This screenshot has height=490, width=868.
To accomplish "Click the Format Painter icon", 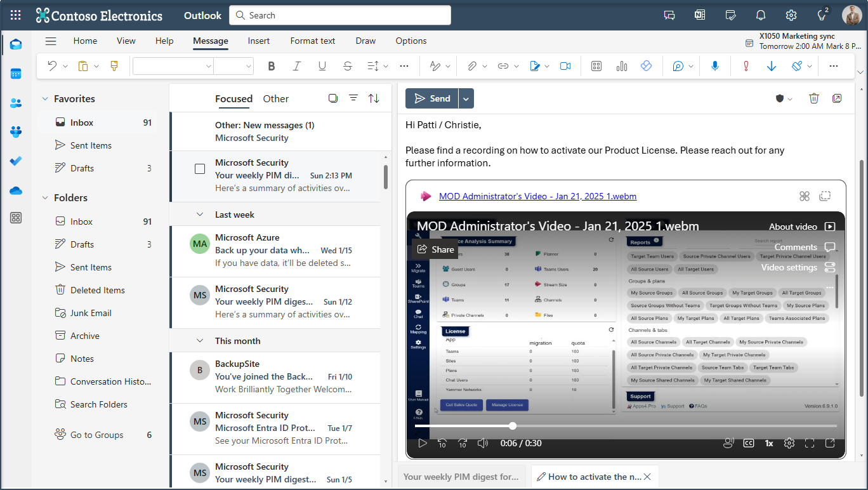I will click(114, 66).
